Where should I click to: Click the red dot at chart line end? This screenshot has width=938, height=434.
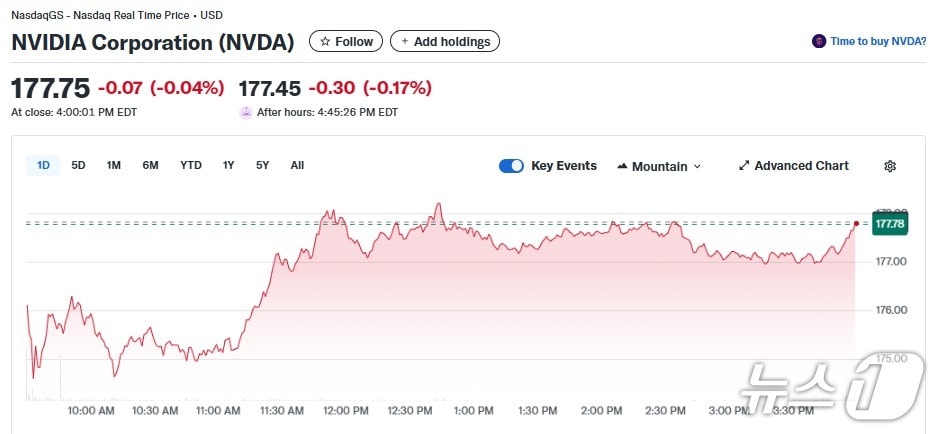tap(856, 223)
